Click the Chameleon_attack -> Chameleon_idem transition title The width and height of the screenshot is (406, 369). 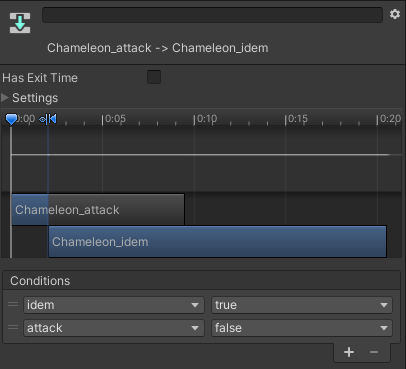(x=158, y=48)
